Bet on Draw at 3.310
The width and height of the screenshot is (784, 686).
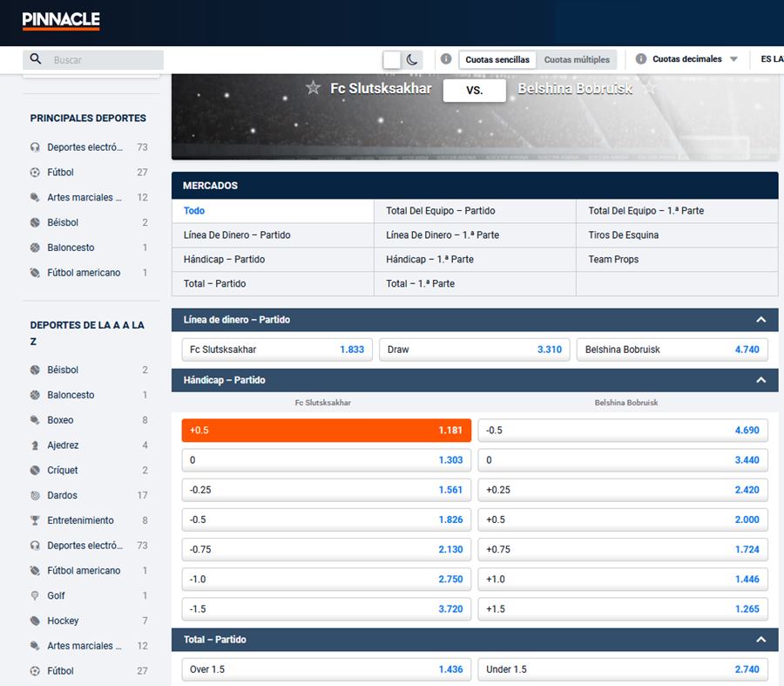(x=475, y=350)
